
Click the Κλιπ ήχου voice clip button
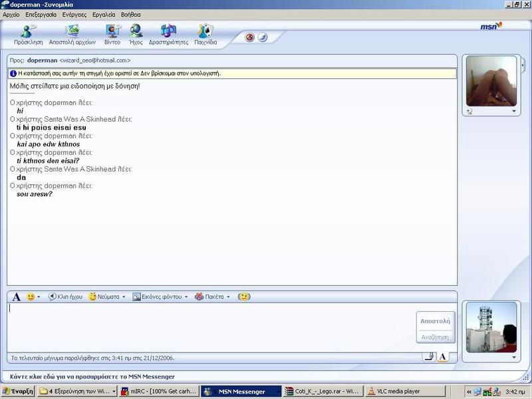65,297
